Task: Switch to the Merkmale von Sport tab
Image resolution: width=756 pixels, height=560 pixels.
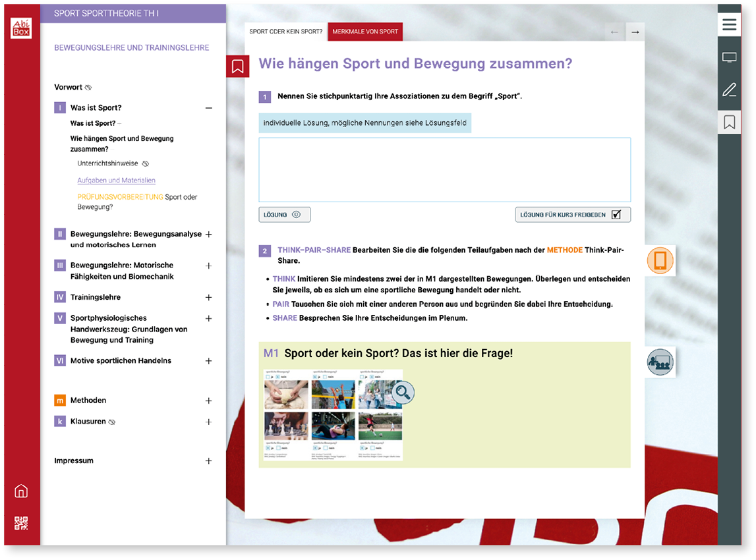Action: 365,32
